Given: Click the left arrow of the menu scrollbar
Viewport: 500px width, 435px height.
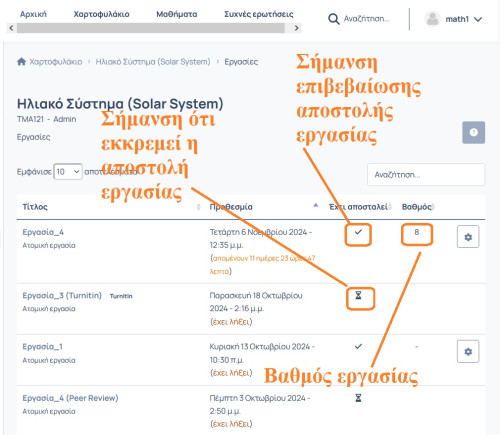Looking at the screenshot, I should 11,28.
